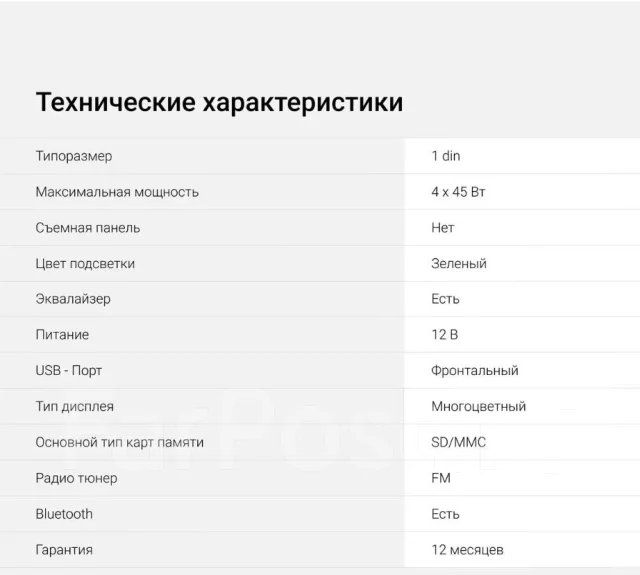Screen dimensions: 640x575
Task: Select the 'Эквалайзер' label
Action: (73, 299)
